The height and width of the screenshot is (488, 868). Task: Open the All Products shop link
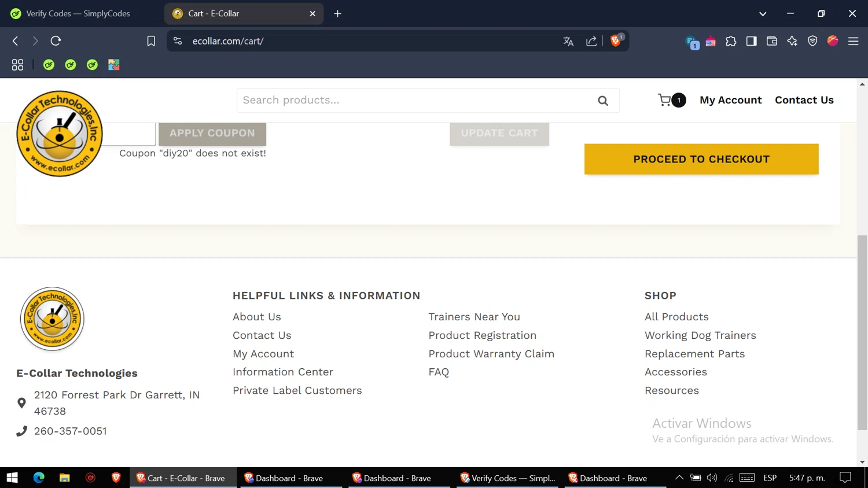tap(676, 317)
